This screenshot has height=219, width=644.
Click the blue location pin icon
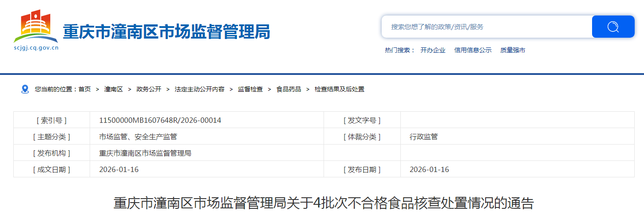(25, 89)
